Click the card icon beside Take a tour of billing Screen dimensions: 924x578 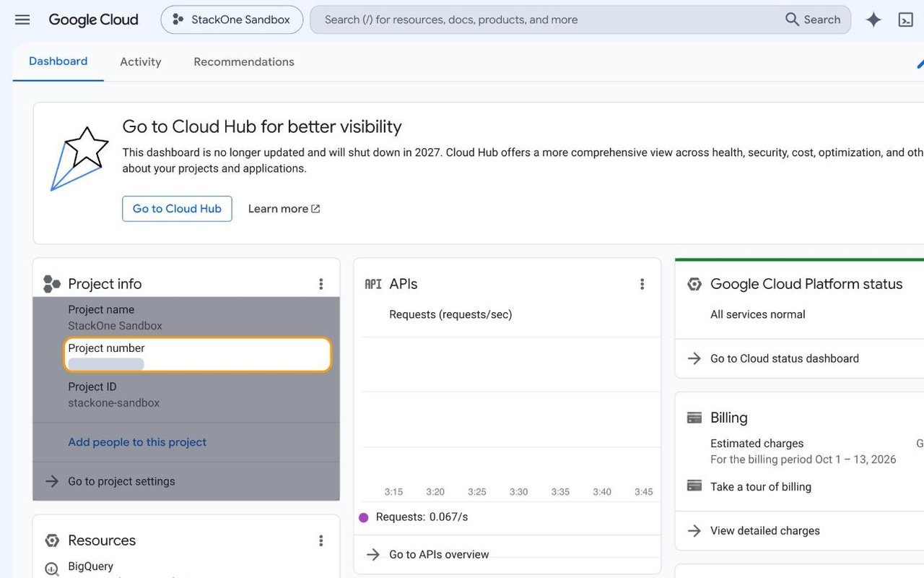[694, 486]
